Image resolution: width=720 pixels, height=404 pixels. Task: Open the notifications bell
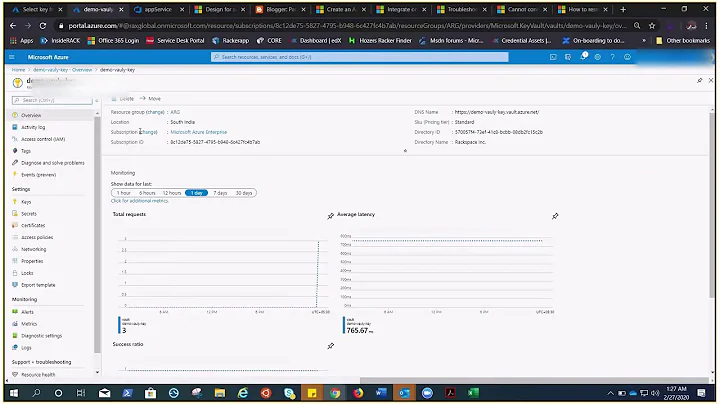(x=583, y=56)
